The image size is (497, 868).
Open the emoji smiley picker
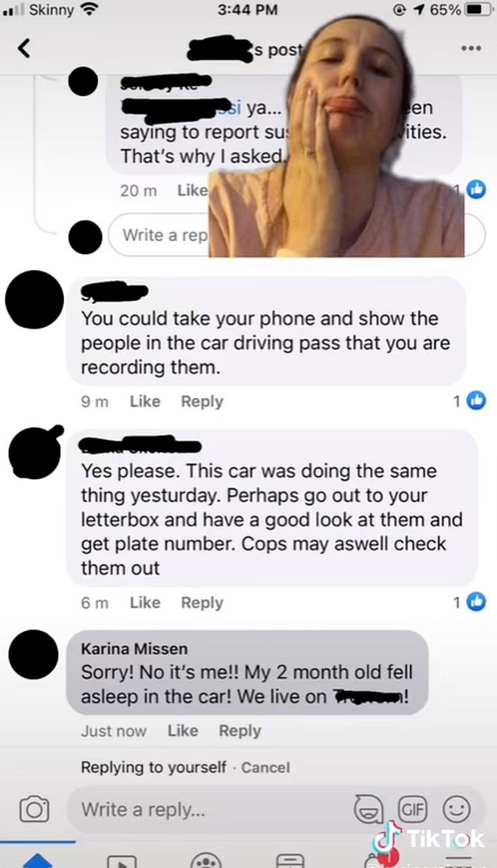pyautogui.click(x=457, y=809)
